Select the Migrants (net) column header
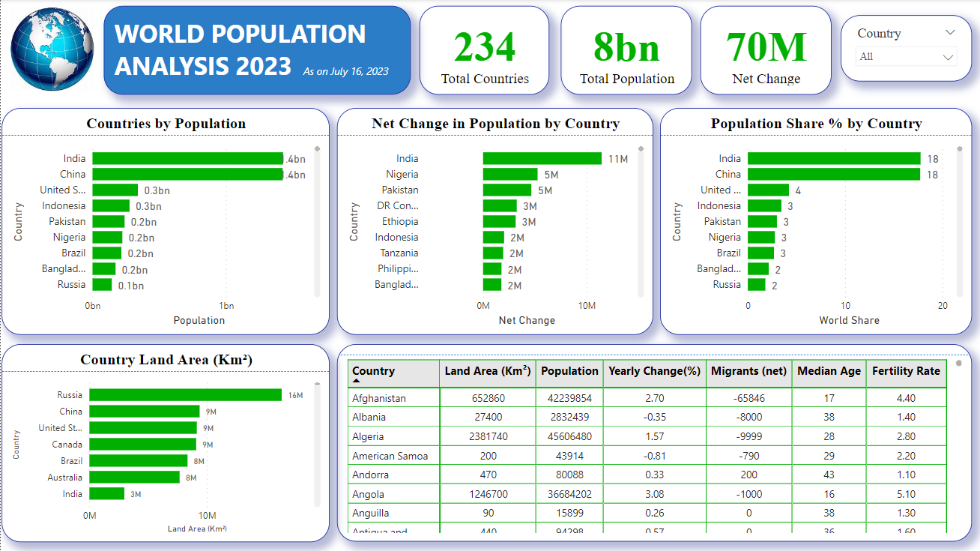The height and width of the screenshot is (551, 980). pos(748,371)
